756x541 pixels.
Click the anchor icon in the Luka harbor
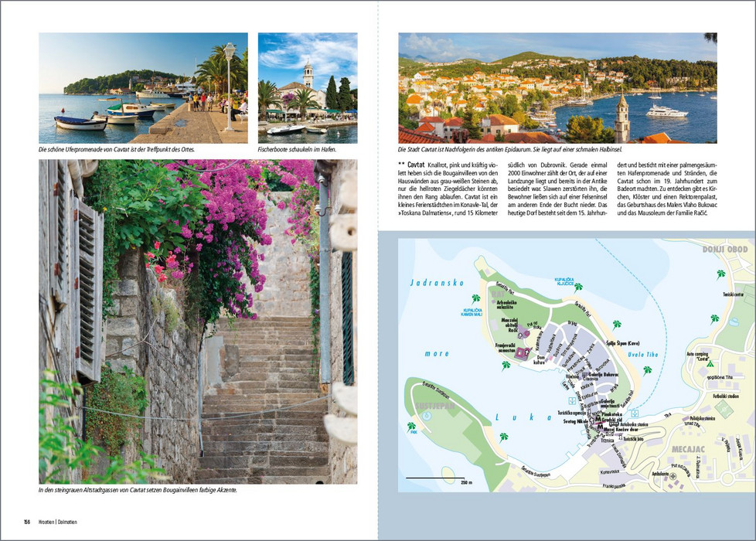point(572,400)
